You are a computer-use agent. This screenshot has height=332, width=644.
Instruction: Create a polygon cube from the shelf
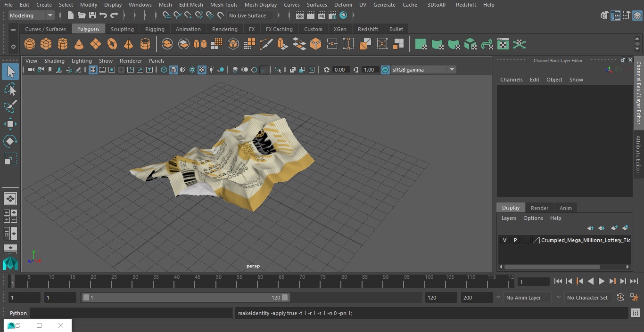point(46,44)
